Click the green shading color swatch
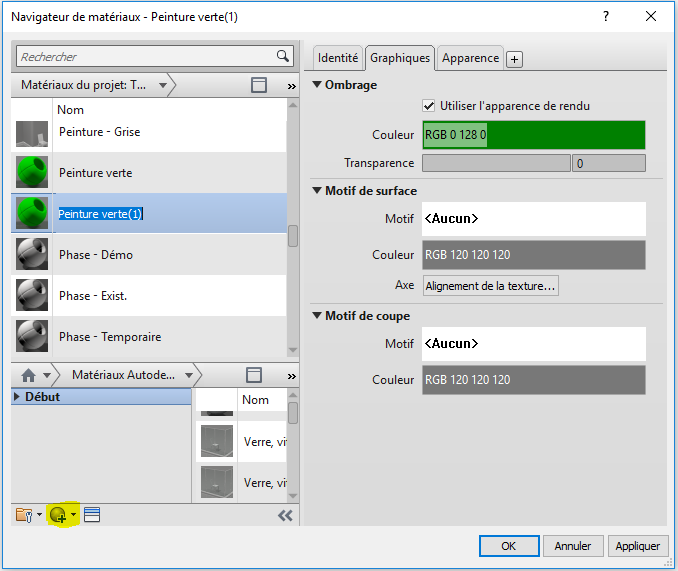This screenshot has height=571, width=678. point(534,135)
